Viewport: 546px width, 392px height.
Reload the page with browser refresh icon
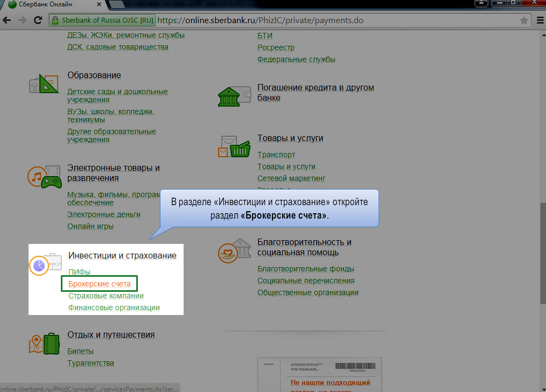[38, 20]
